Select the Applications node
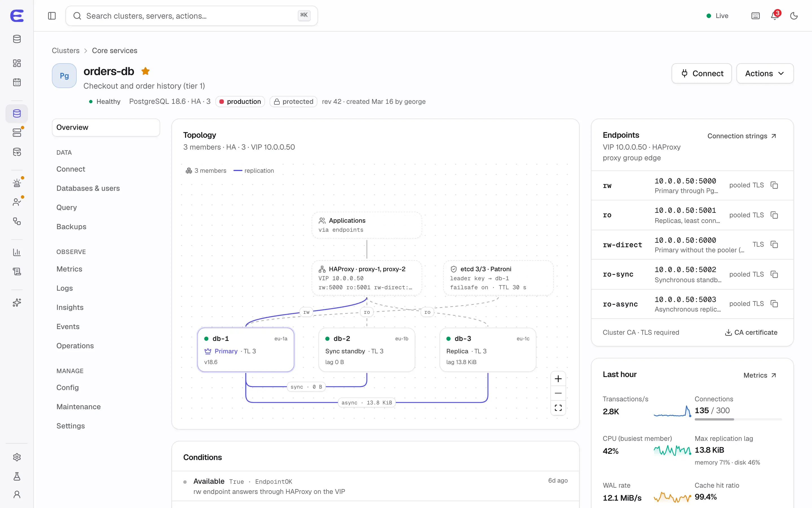812x508 pixels. click(x=367, y=225)
